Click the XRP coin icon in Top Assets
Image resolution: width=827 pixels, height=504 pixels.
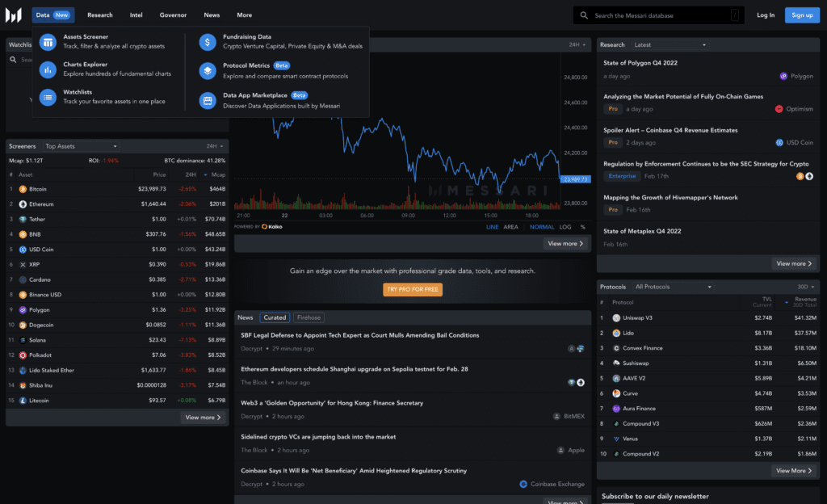click(23, 265)
